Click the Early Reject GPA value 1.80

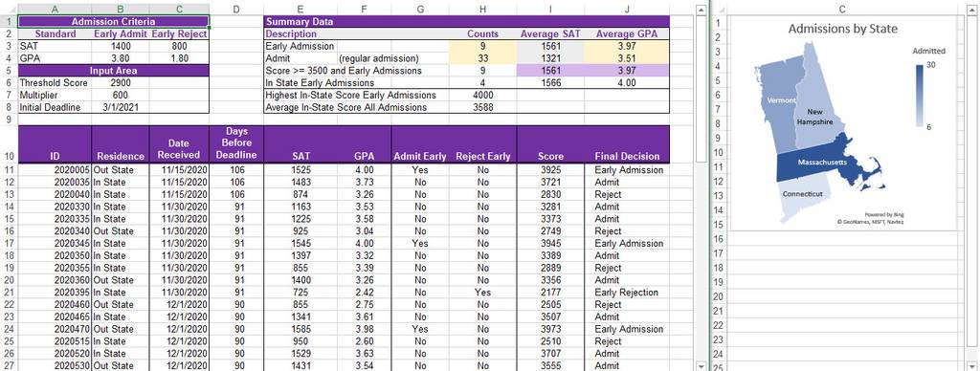click(179, 58)
